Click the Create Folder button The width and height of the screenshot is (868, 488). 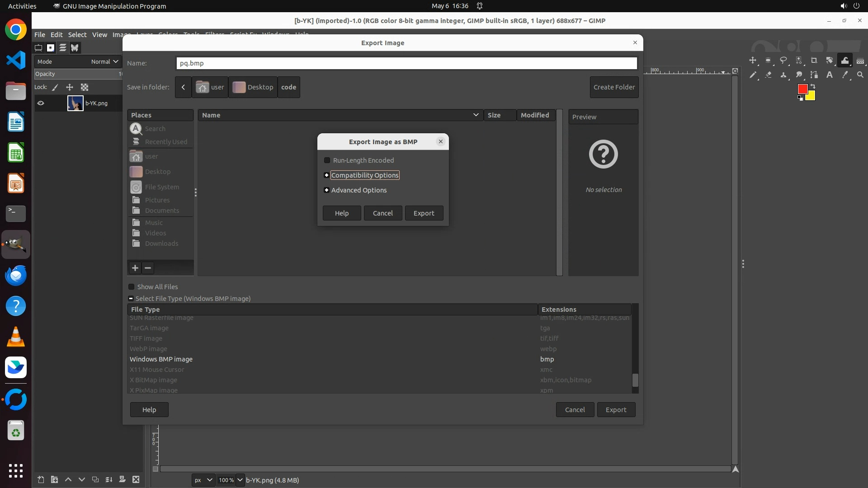coord(613,87)
